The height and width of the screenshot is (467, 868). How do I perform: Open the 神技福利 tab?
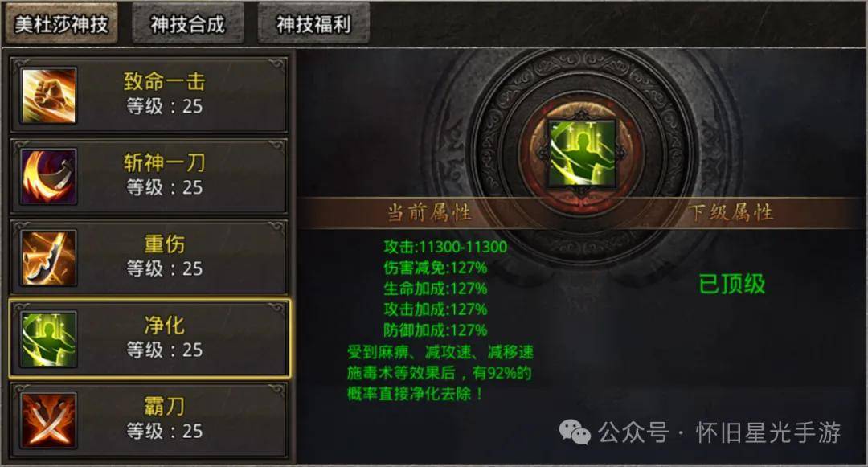tap(313, 24)
